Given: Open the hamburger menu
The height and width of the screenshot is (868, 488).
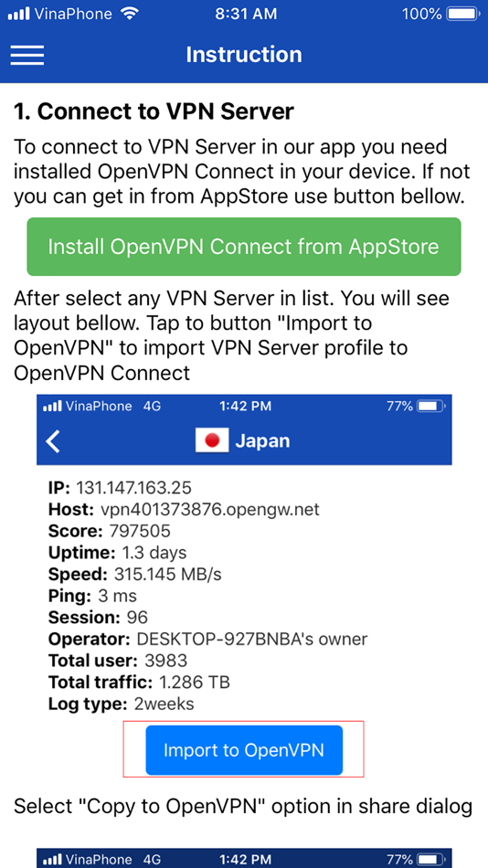Looking at the screenshot, I should pyautogui.click(x=27, y=54).
